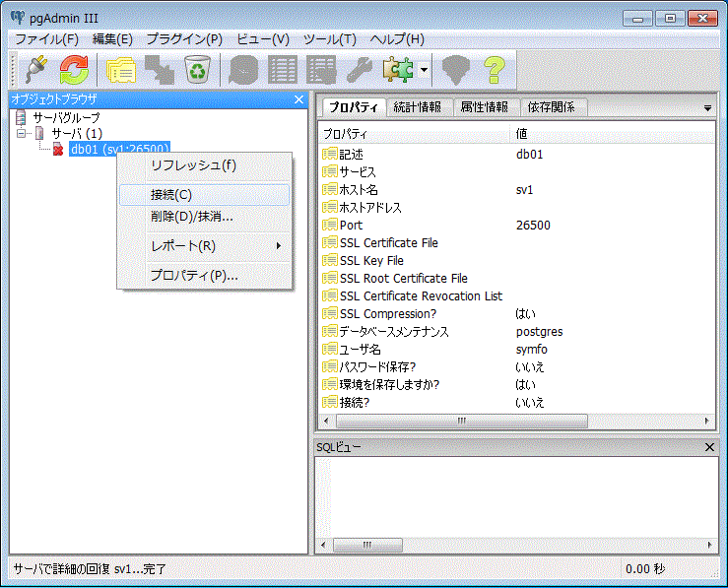Screen dimensions: 728x588
Task: Click the symfo user name value
Action: [532, 349]
